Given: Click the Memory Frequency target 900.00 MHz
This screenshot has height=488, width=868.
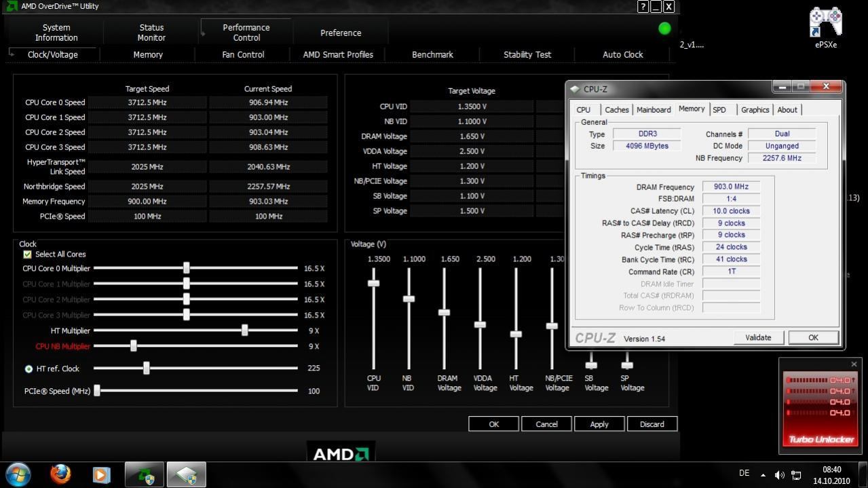Looking at the screenshot, I should [x=147, y=202].
